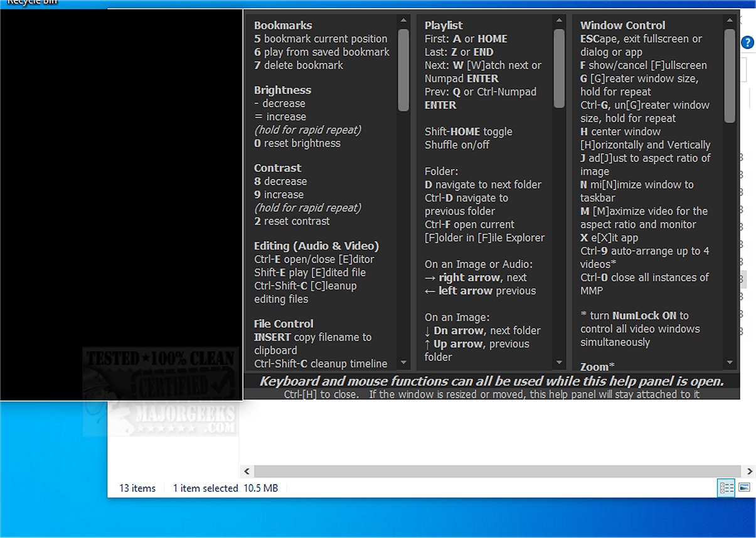The height and width of the screenshot is (538, 756).
Task: Click the "Window Control" heading
Action: pyautogui.click(x=622, y=26)
